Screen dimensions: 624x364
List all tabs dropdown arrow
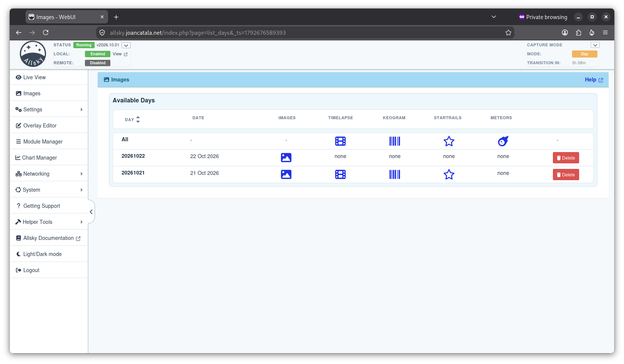pos(493,17)
